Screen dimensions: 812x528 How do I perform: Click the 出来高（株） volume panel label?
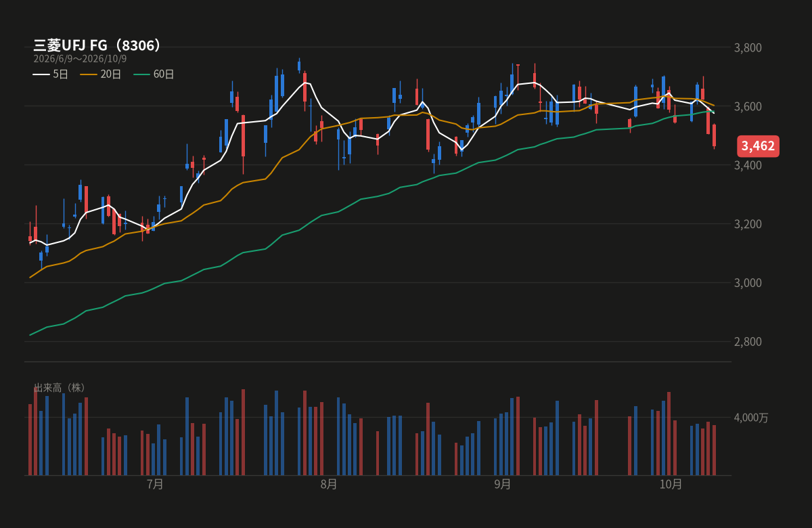point(60,388)
